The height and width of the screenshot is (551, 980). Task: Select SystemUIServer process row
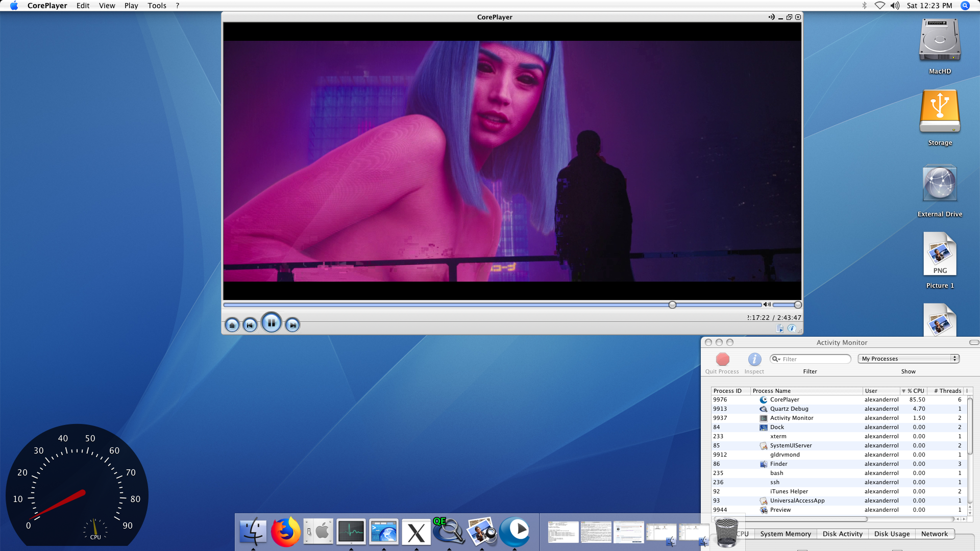tap(838, 445)
